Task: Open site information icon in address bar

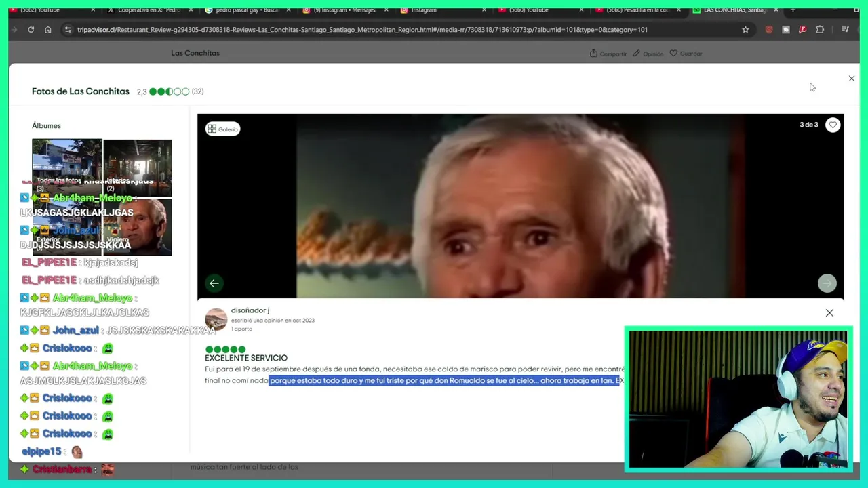Action: coord(67,30)
